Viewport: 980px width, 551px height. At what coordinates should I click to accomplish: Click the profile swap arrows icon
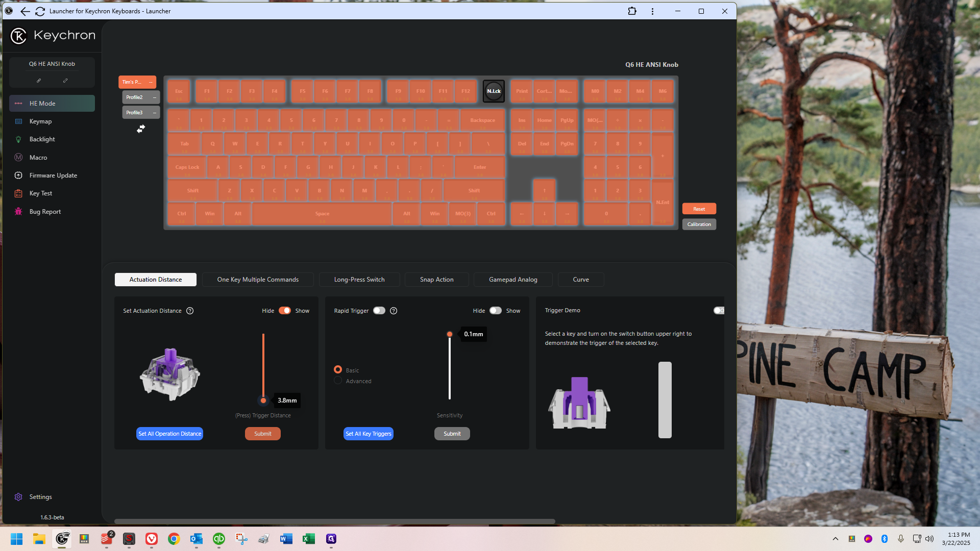pyautogui.click(x=141, y=129)
